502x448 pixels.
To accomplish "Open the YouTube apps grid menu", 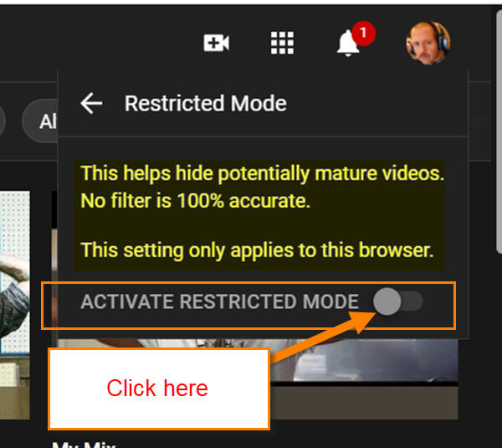I will coord(282,43).
